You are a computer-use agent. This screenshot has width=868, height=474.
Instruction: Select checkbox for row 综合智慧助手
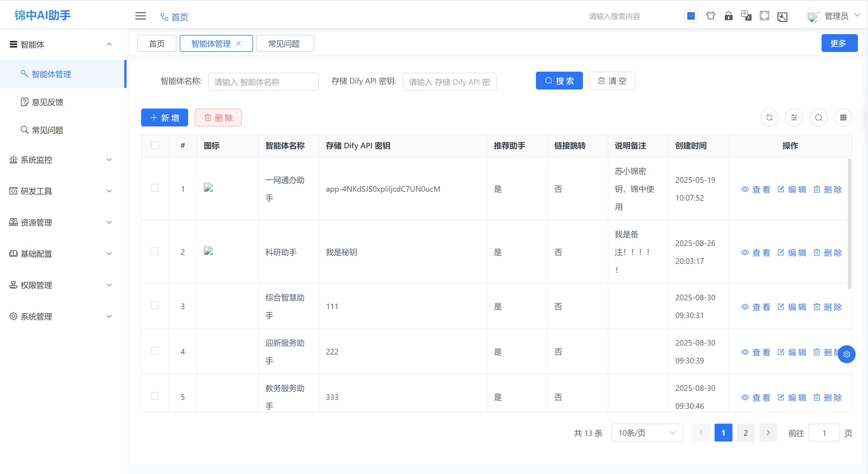point(155,305)
